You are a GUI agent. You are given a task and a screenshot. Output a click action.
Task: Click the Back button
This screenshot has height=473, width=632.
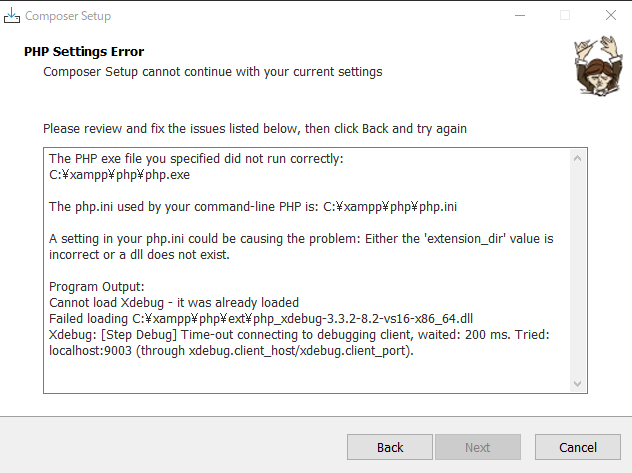(390, 447)
